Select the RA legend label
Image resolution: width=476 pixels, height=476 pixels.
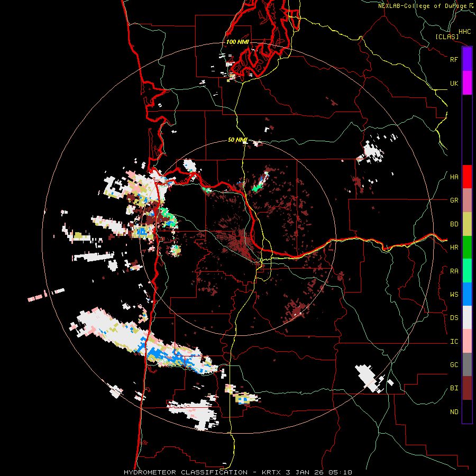coord(454,271)
